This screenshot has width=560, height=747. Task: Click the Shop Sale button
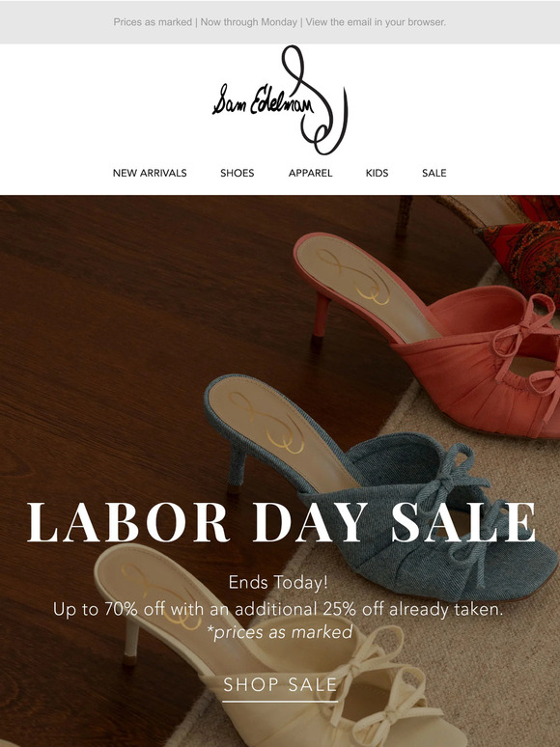(280, 685)
